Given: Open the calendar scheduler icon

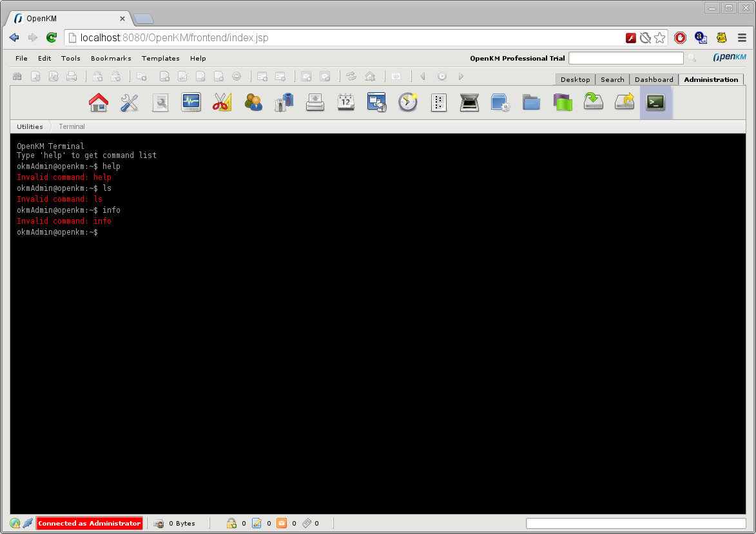Looking at the screenshot, I should tap(346, 102).
